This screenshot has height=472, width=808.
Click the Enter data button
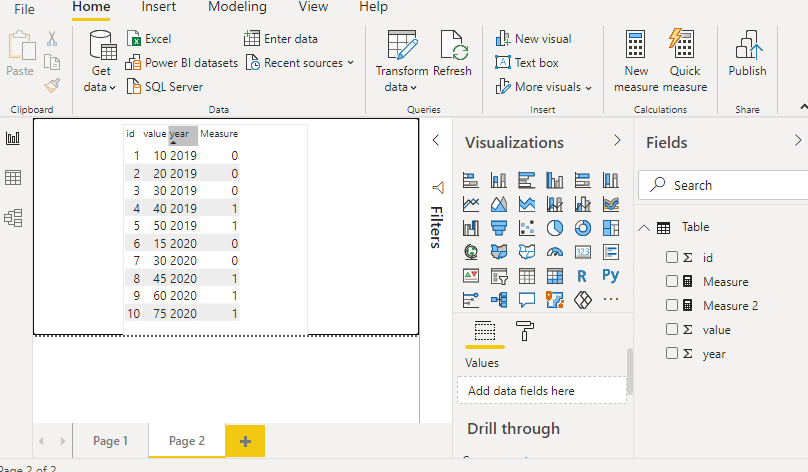[281, 39]
